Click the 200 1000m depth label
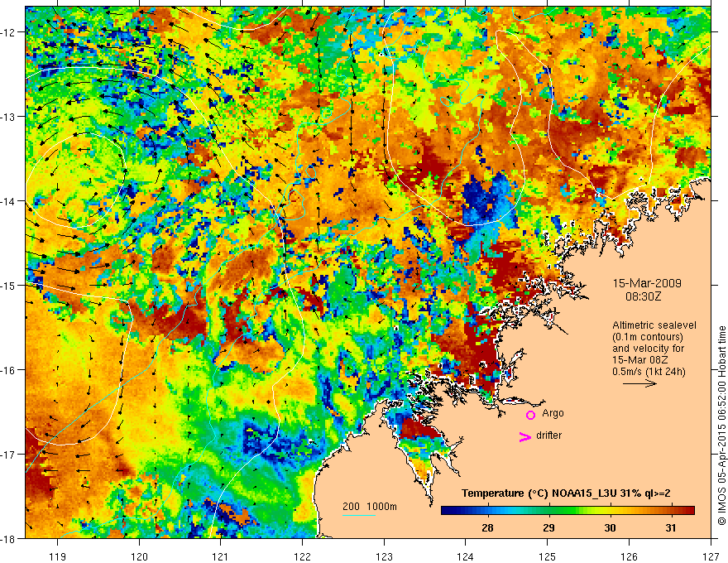The image size is (728, 563). click(x=370, y=507)
